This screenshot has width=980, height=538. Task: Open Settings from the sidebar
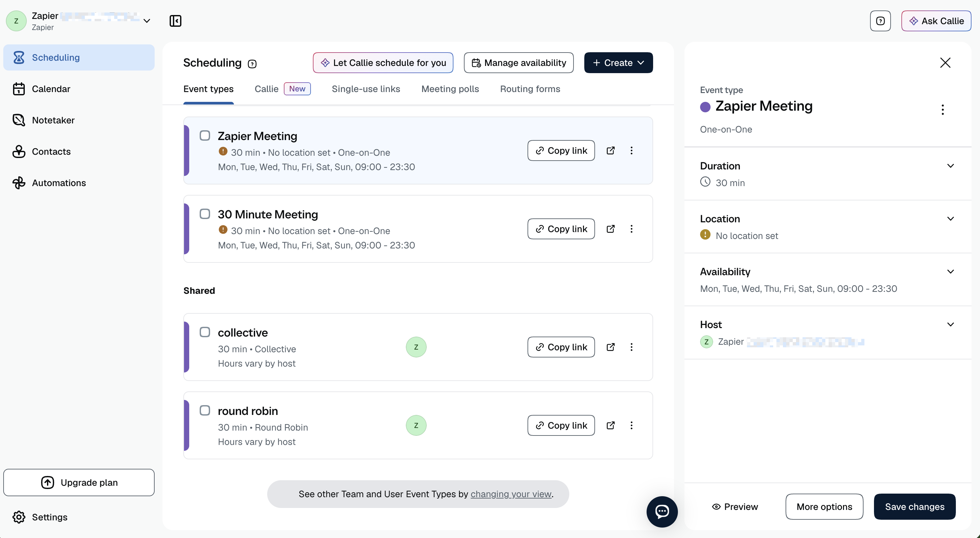[x=79, y=517]
